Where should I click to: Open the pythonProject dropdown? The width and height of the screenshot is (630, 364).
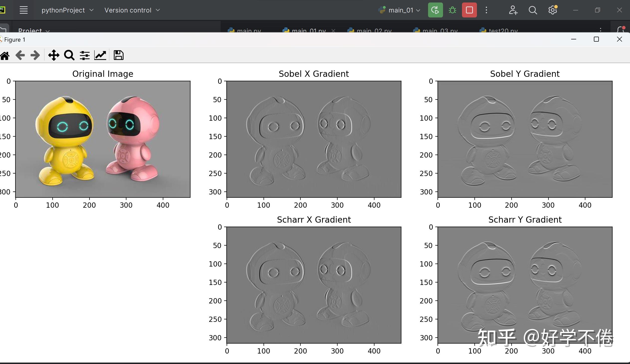click(64, 10)
